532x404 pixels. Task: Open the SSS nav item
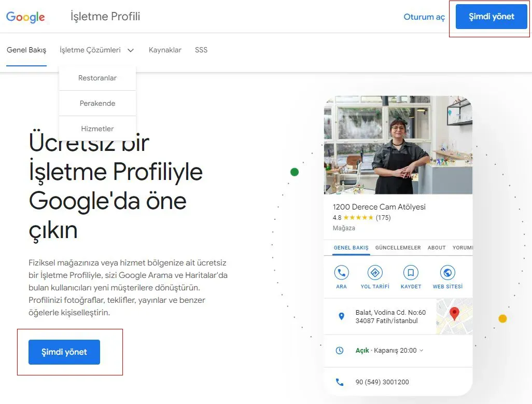point(201,50)
